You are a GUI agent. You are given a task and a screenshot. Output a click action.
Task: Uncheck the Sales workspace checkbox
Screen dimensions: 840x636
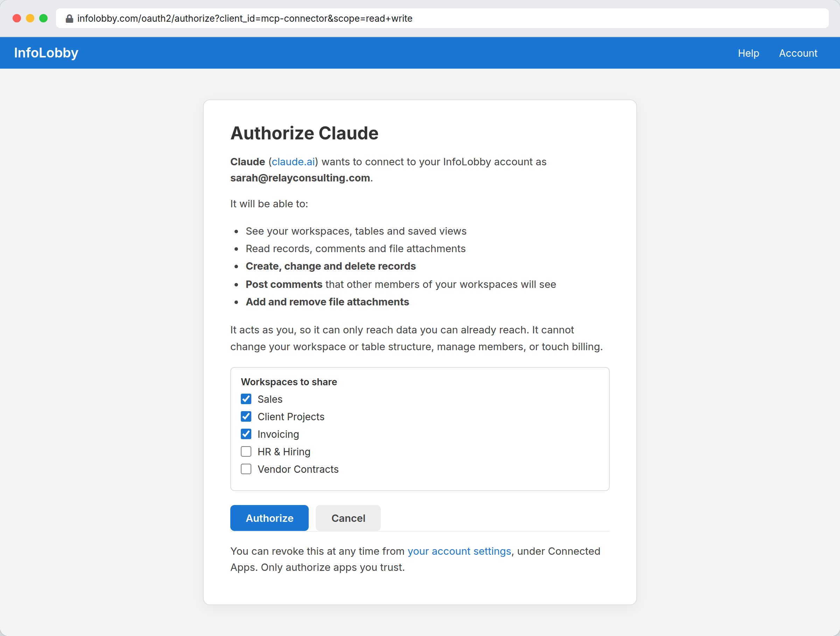[x=246, y=399]
